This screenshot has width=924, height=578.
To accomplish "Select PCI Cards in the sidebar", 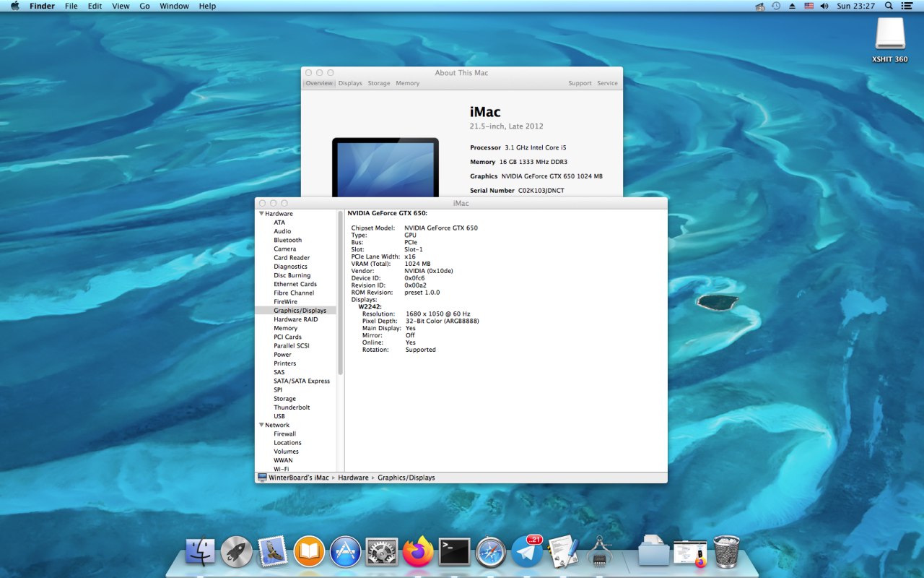I will [x=287, y=337].
